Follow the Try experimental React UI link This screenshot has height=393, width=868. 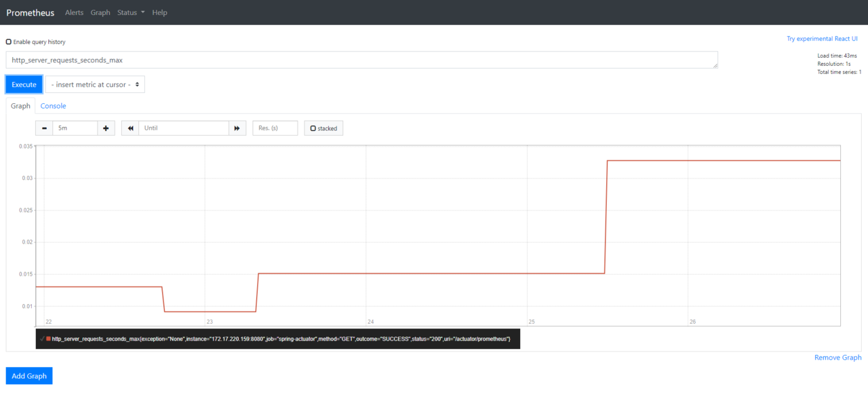(822, 39)
